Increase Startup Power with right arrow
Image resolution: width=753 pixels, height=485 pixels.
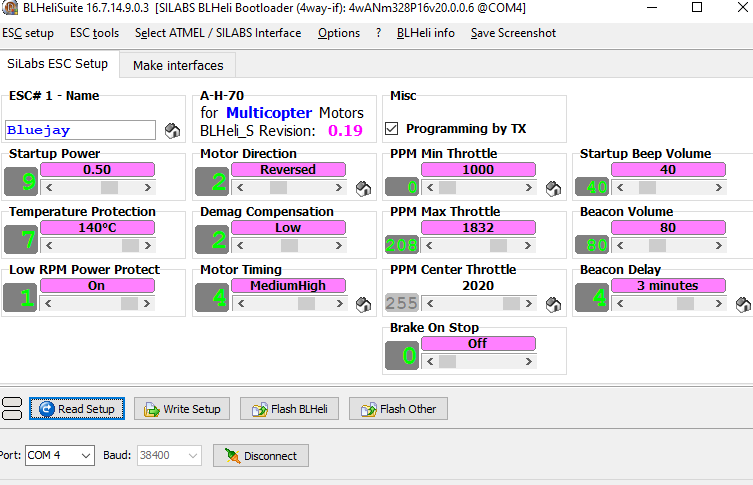pos(148,187)
